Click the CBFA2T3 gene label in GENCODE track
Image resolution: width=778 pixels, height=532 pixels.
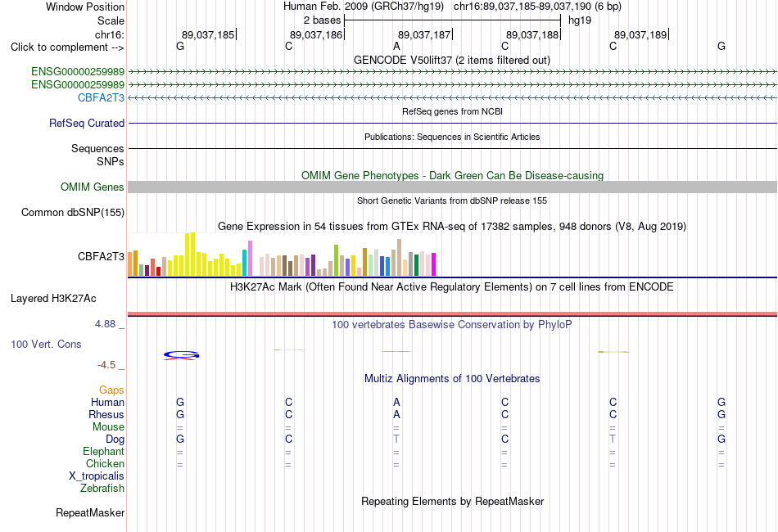(101, 97)
